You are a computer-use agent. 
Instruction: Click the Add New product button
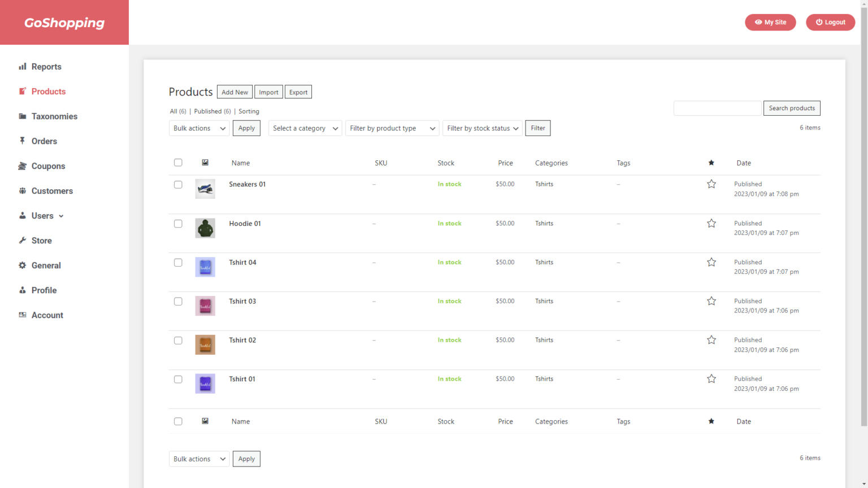(235, 91)
